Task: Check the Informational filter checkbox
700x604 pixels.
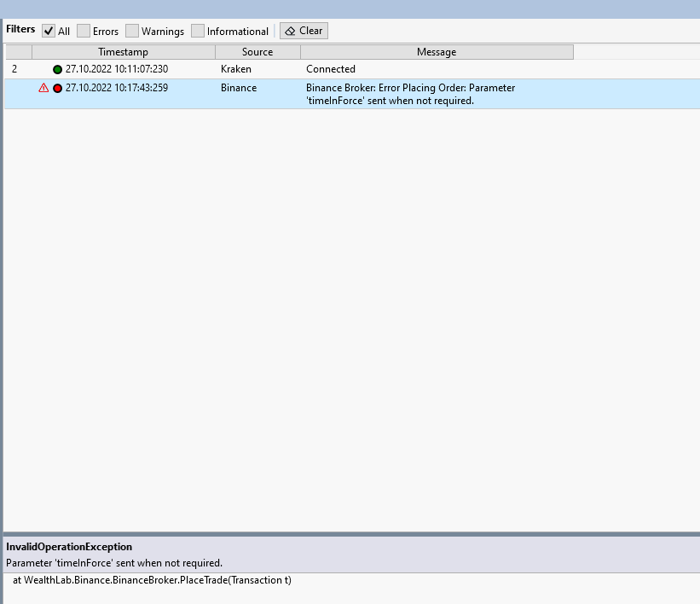Action: click(198, 31)
